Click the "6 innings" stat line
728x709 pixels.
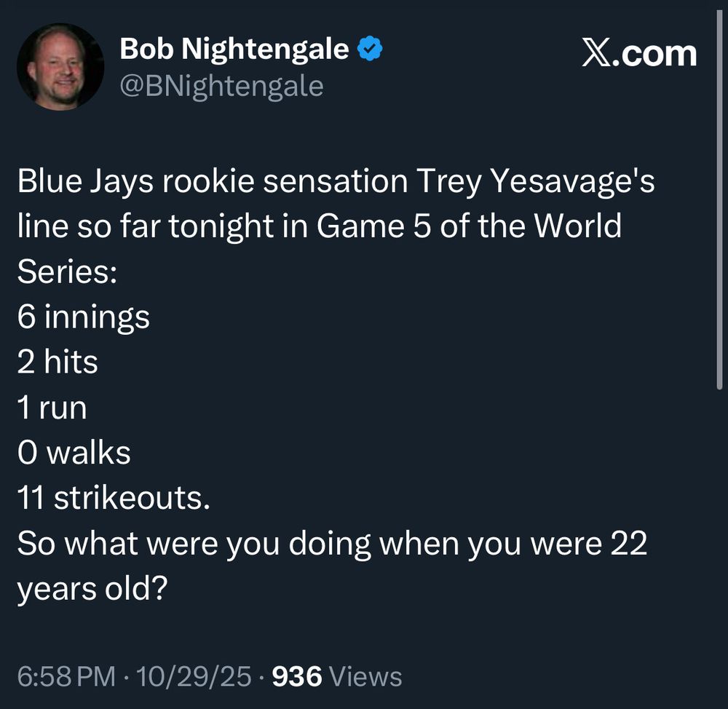point(84,317)
